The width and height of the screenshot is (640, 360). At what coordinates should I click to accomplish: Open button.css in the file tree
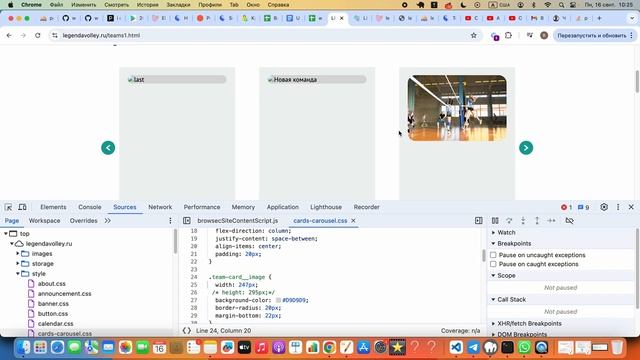[x=53, y=314]
